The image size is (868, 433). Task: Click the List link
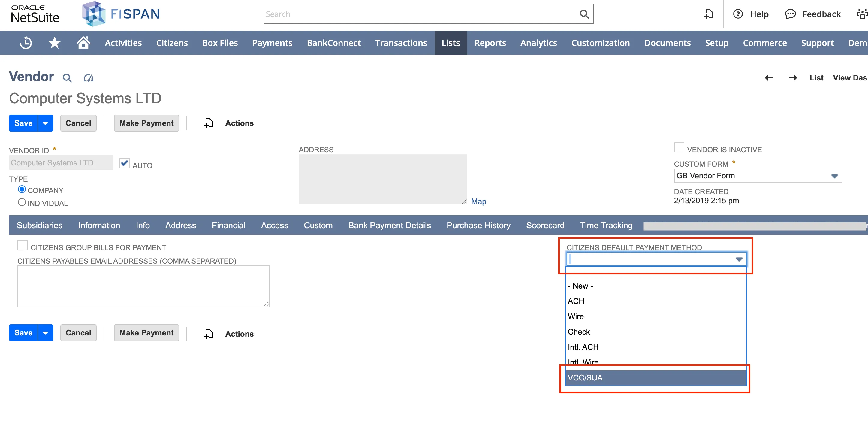coord(816,78)
